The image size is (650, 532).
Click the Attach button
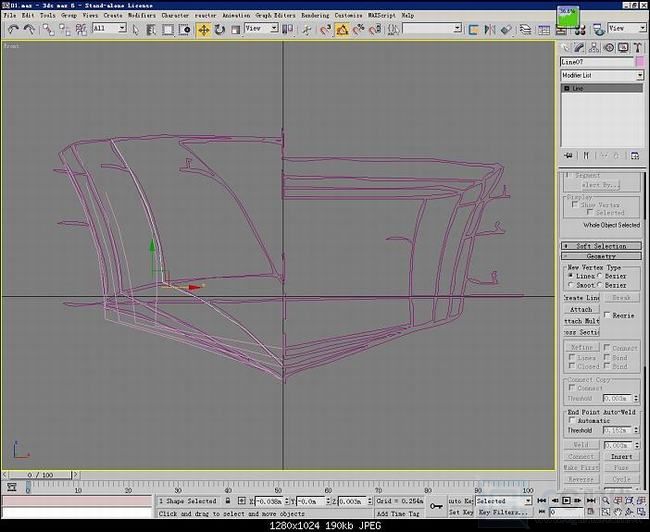(x=581, y=309)
